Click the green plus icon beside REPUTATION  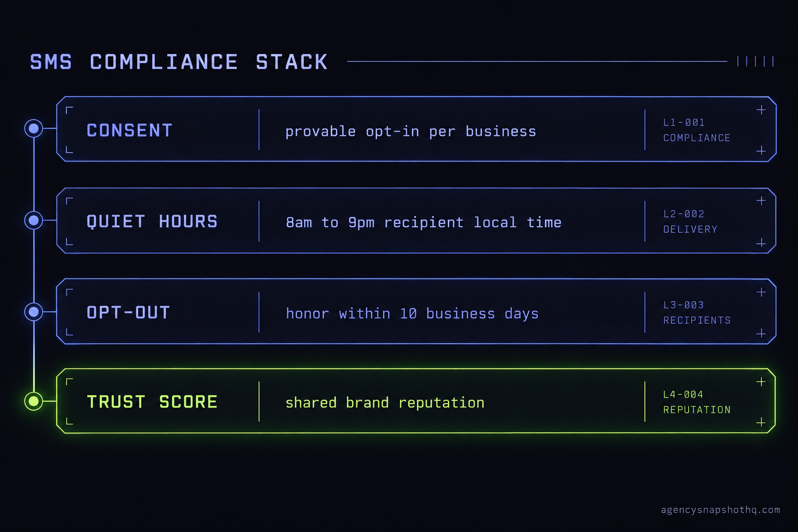coord(761,422)
